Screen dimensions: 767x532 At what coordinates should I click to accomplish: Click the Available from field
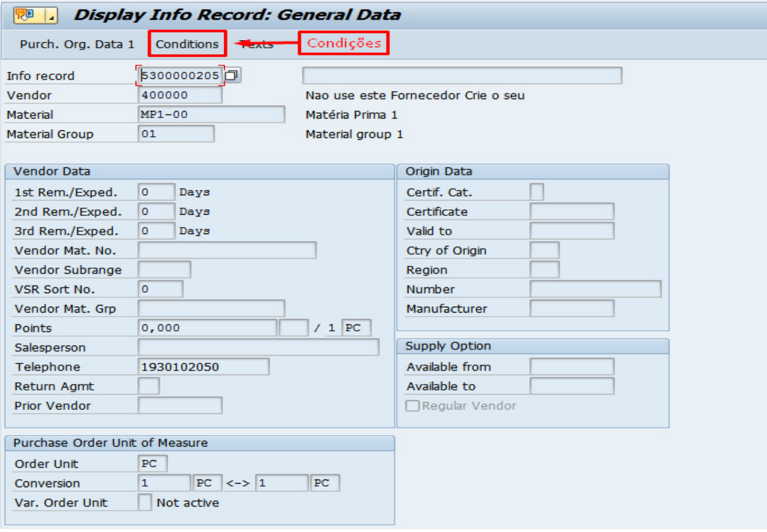tap(572, 367)
